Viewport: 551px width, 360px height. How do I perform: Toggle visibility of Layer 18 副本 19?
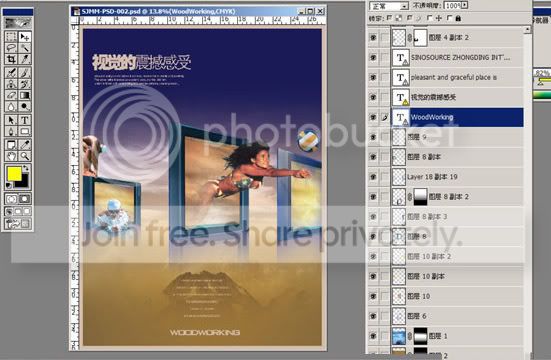tap(373, 177)
